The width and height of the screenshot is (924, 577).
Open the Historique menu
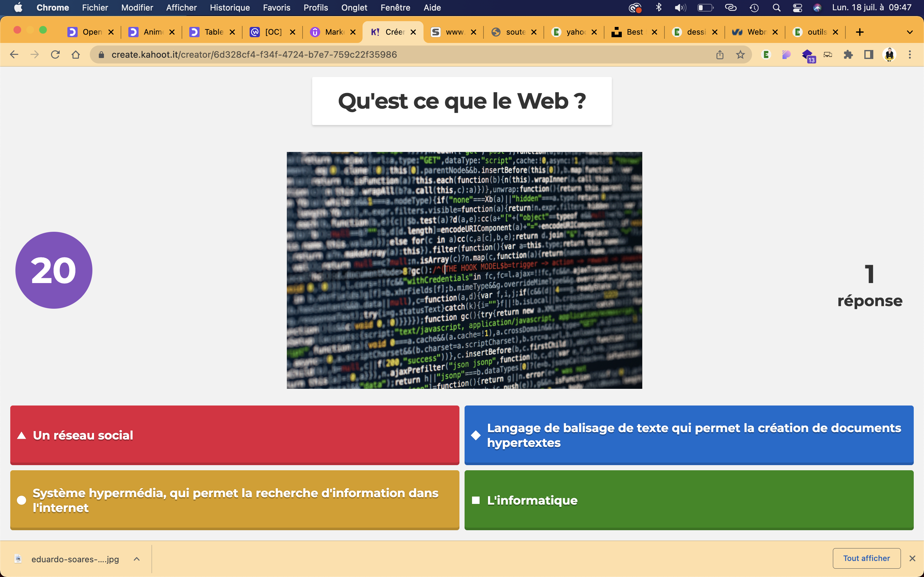pos(229,8)
